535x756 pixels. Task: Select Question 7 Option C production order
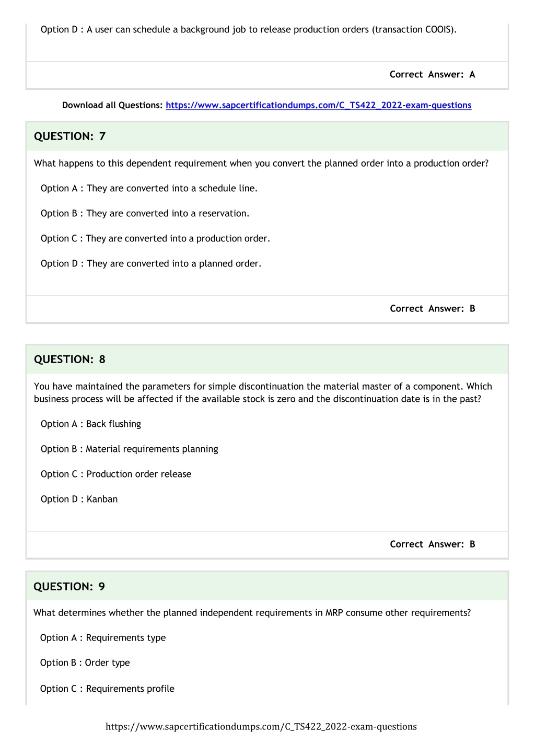[155, 238]
